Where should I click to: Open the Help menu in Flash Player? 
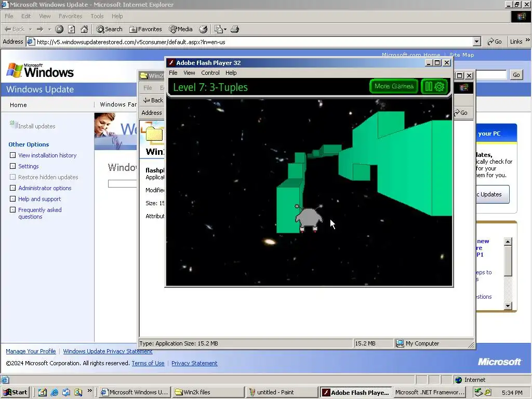tap(231, 73)
